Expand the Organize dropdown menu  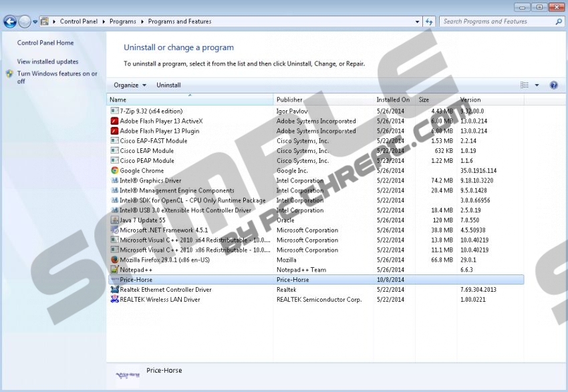[x=130, y=85]
